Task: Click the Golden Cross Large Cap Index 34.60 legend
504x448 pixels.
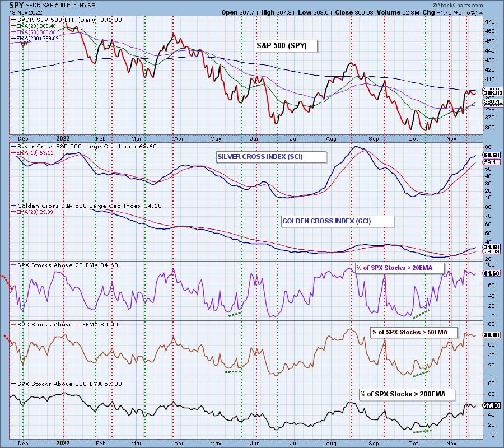Action: tap(86, 206)
